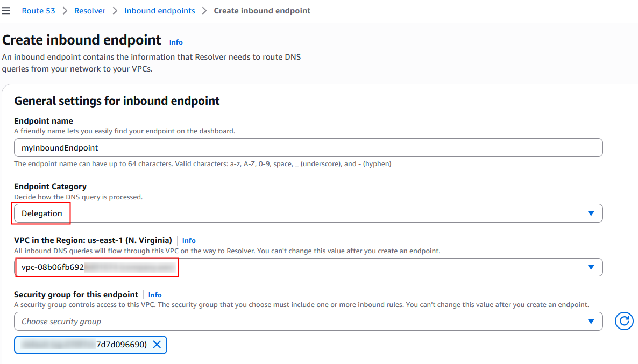Click Info next to Create inbound endpoint heading
This screenshot has width=638, height=364.
click(176, 42)
